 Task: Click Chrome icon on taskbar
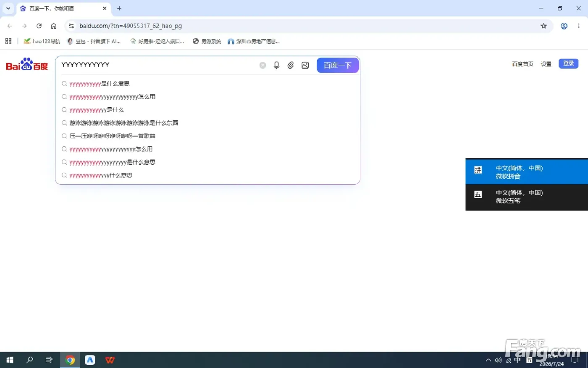tap(70, 360)
